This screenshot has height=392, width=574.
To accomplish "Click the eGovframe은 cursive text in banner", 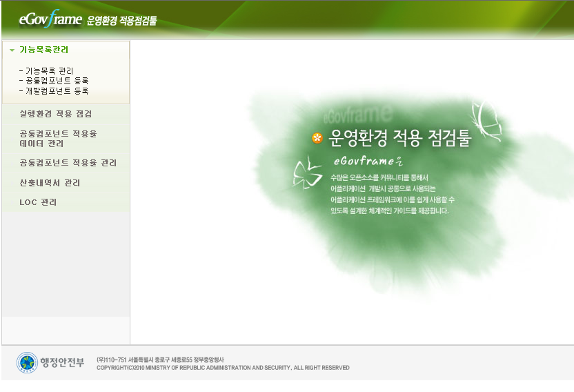I will click(x=367, y=161).
